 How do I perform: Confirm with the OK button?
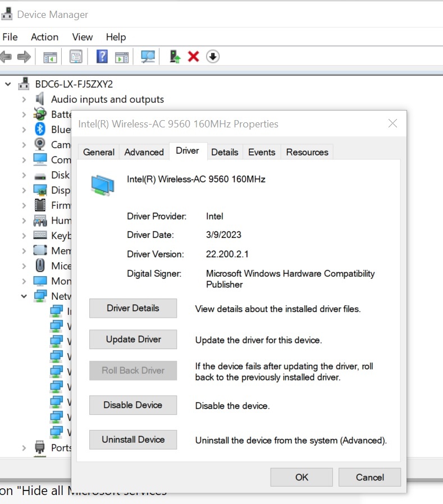tap(302, 477)
